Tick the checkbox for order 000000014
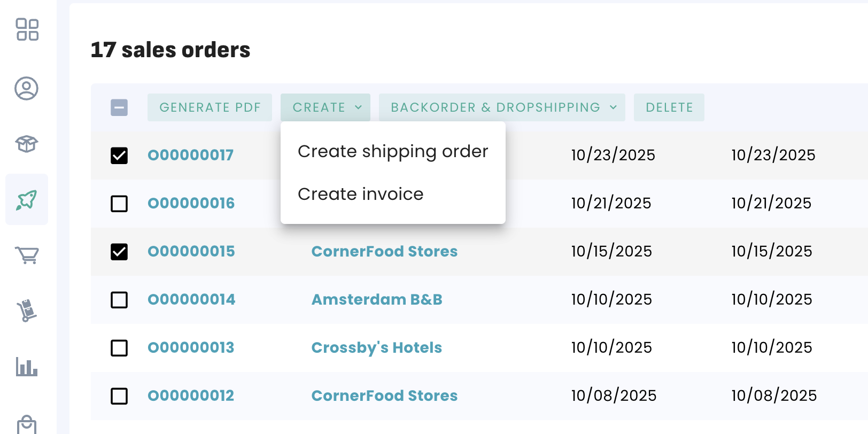Screen dimensions: 868x434 click(x=119, y=300)
